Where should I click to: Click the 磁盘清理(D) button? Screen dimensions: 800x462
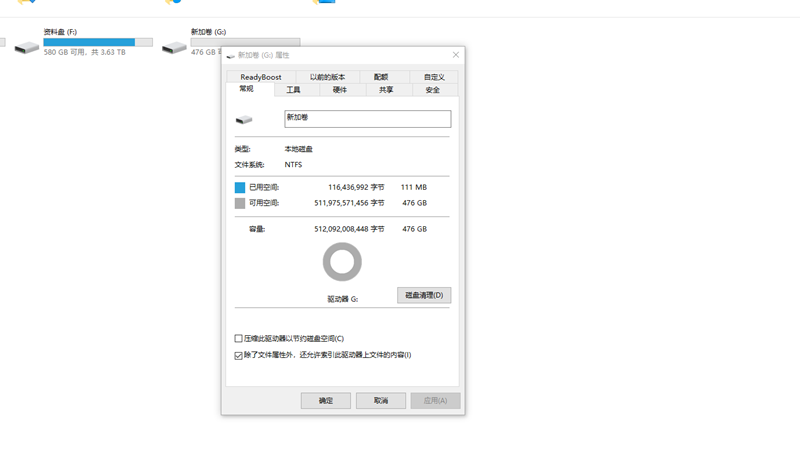pos(424,295)
